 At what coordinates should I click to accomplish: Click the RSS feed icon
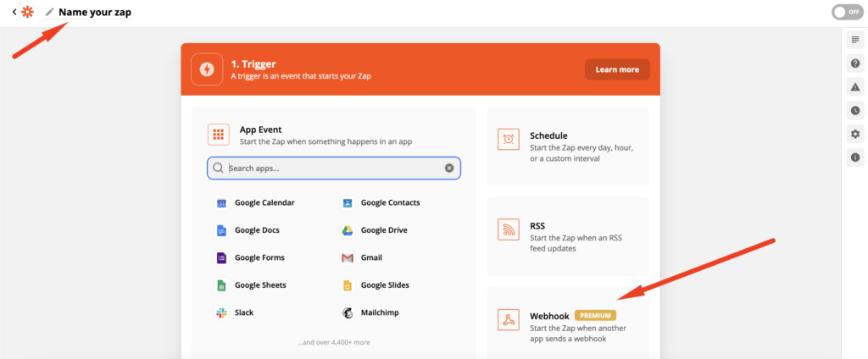point(509,229)
